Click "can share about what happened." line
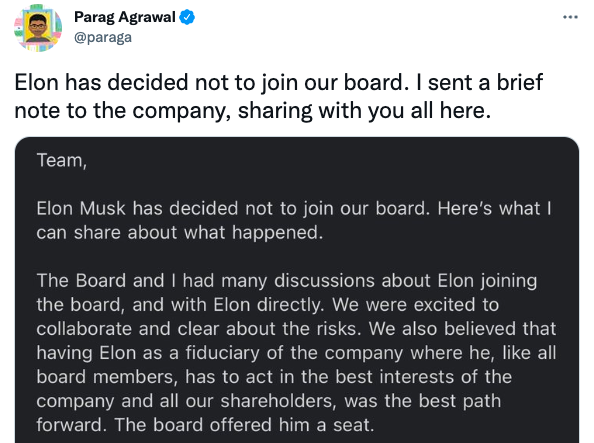 [x=180, y=232]
